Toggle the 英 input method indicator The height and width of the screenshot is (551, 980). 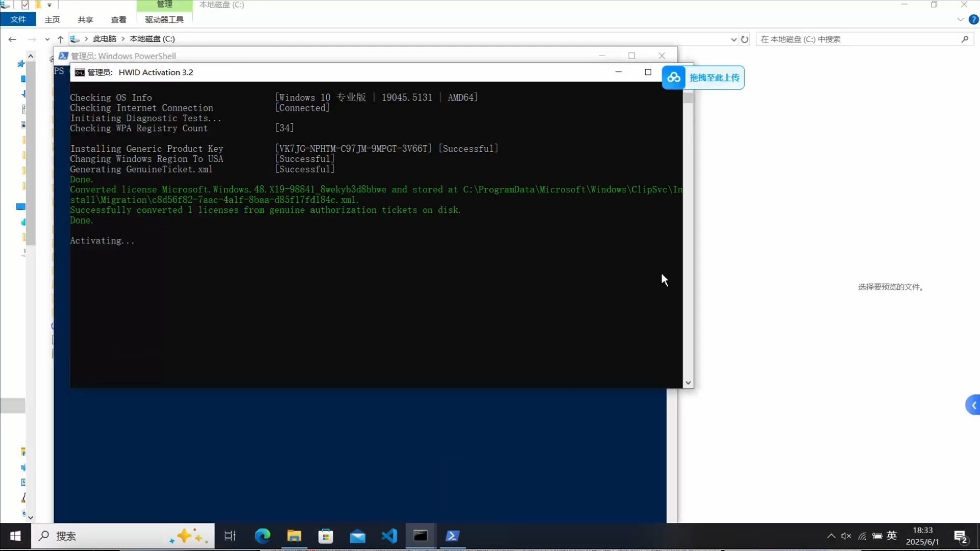coord(892,536)
